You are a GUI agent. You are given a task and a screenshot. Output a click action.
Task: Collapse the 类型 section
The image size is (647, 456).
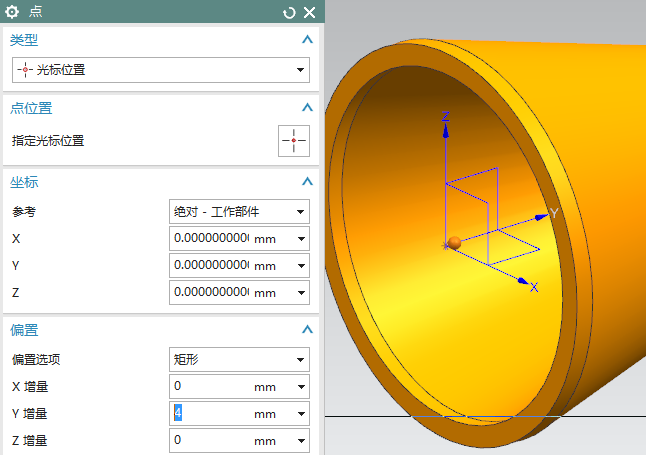coord(307,39)
